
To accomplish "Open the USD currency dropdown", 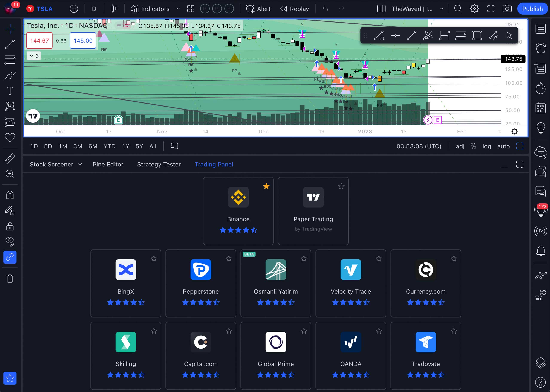I will [512, 24].
